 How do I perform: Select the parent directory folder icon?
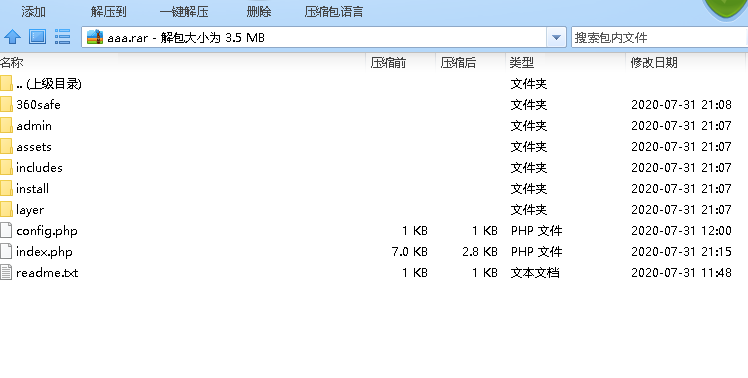(6, 84)
